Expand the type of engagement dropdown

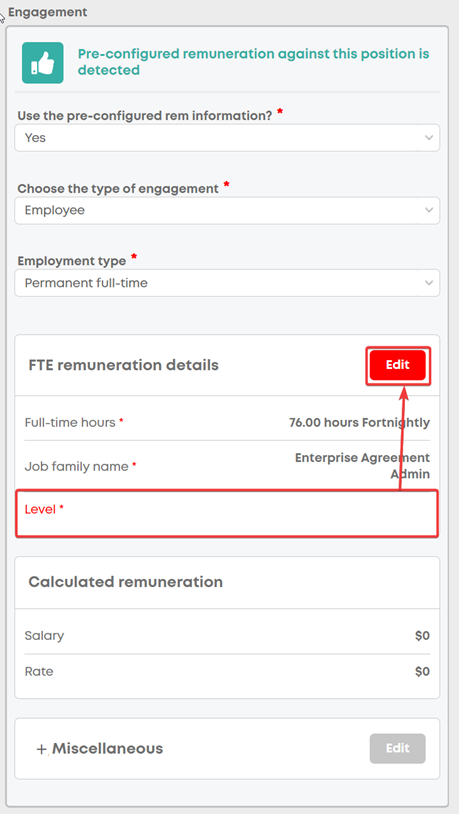point(227,210)
